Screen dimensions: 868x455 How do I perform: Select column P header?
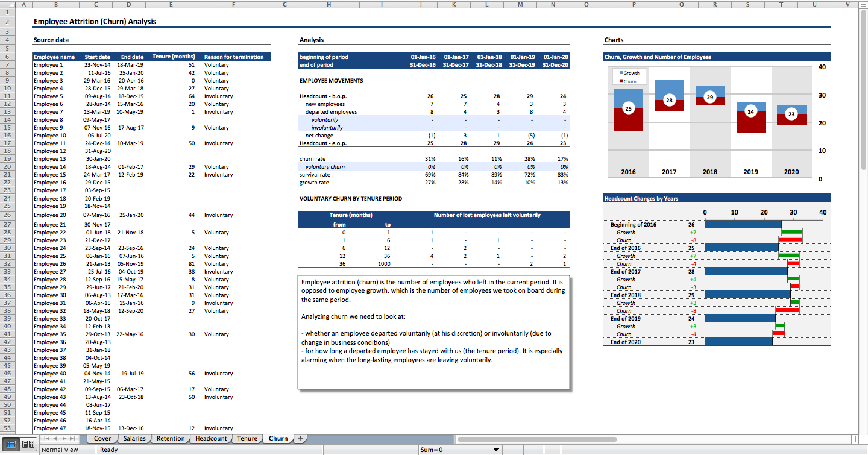coord(634,4)
